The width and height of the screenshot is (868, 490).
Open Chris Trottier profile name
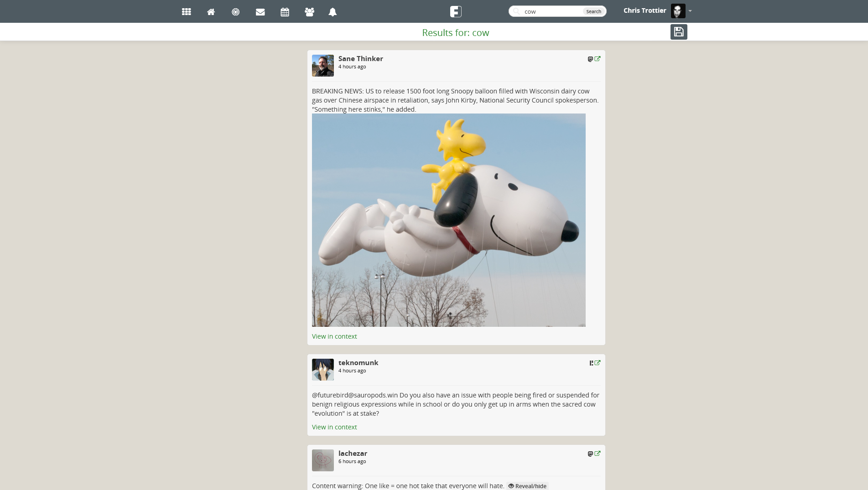point(645,10)
